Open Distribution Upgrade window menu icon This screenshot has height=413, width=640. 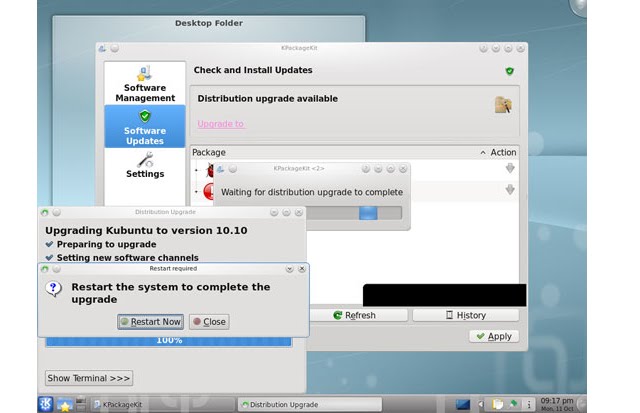pos(45,212)
